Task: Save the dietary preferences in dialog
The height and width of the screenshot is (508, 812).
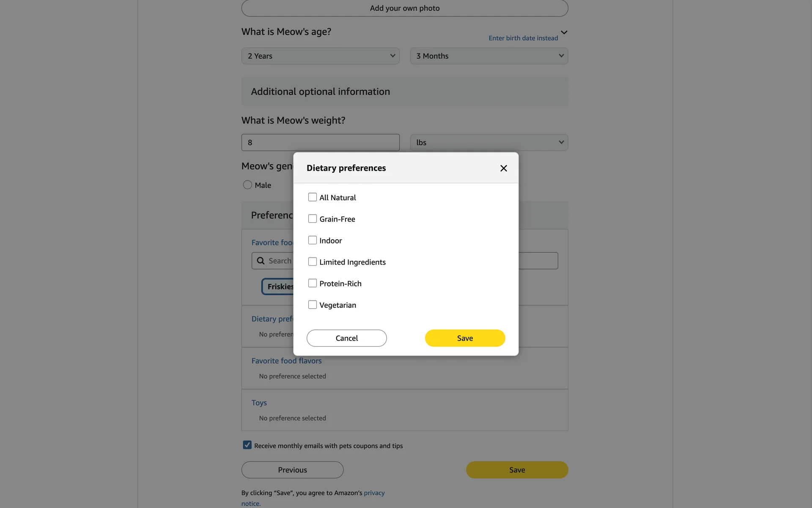Action: 465,338
